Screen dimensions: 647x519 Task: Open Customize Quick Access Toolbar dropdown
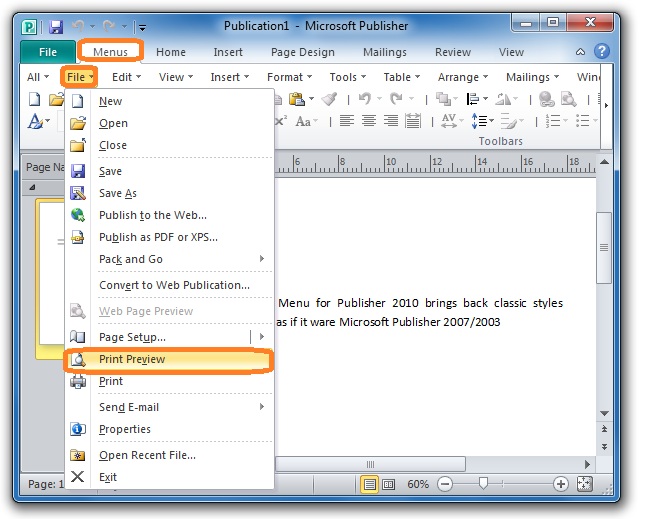click(142, 28)
